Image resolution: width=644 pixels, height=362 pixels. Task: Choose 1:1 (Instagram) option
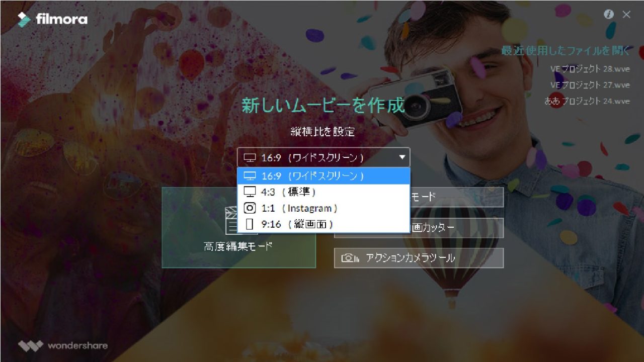coord(324,208)
